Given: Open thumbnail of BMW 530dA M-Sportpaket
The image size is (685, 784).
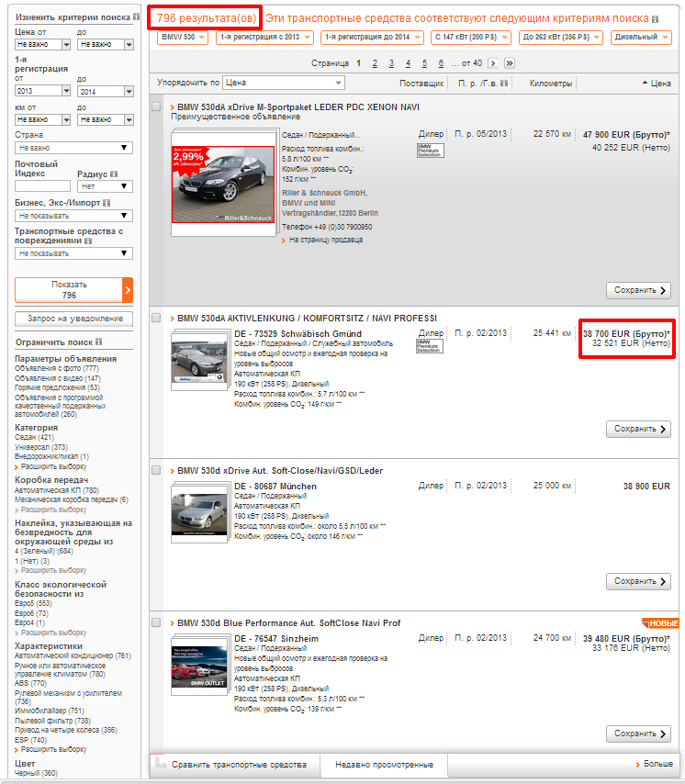Looking at the screenshot, I should (x=223, y=184).
